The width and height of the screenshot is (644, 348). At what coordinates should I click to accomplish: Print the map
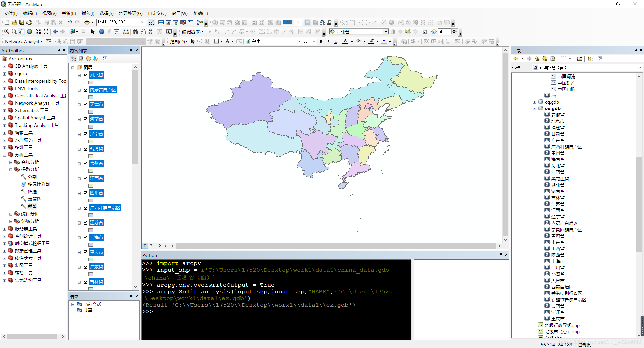(29, 22)
